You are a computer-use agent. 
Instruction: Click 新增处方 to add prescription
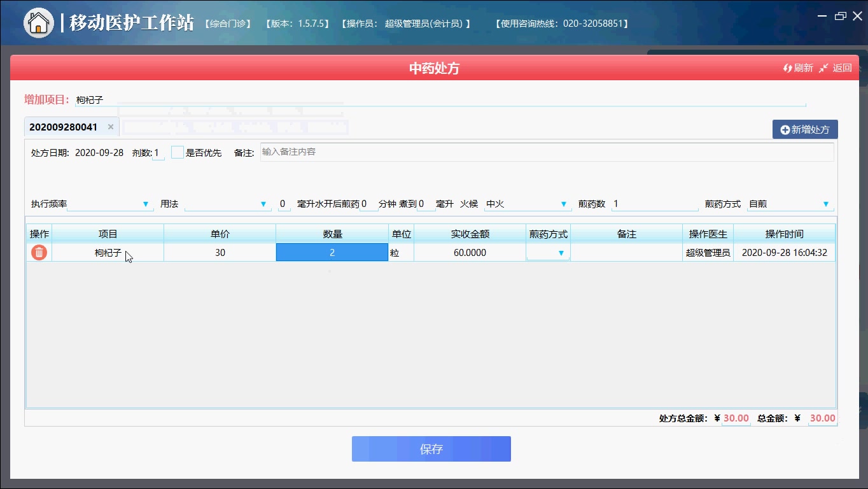click(805, 129)
